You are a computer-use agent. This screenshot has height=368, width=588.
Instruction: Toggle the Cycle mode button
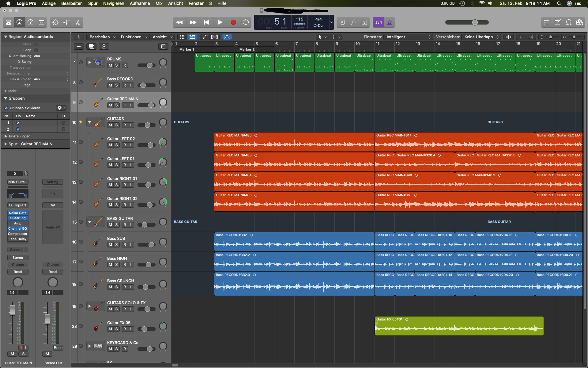(x=246, y=22)
